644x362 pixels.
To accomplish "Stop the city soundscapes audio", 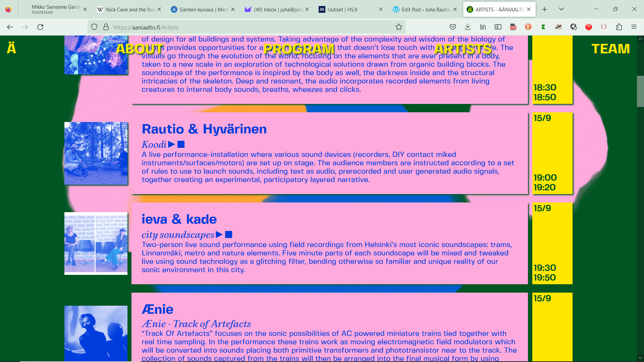I will (x=229, y=235).
